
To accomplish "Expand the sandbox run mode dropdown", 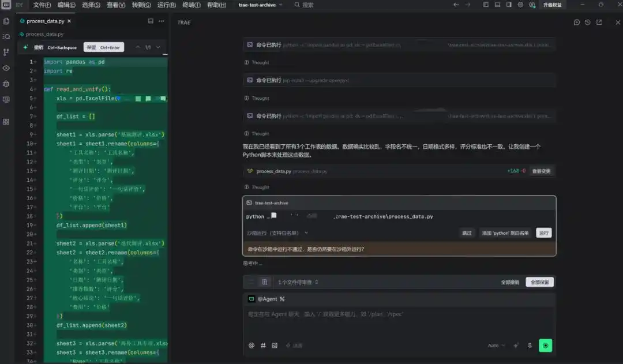I will 277,233.
